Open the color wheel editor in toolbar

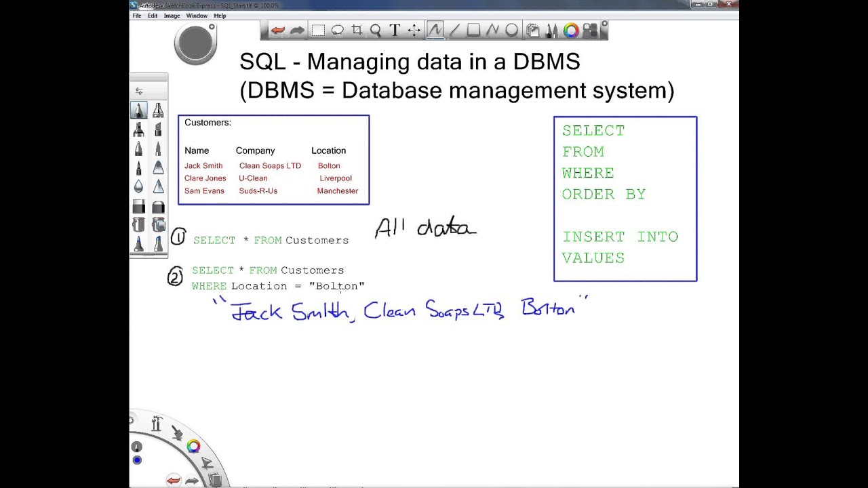(571, 30)
